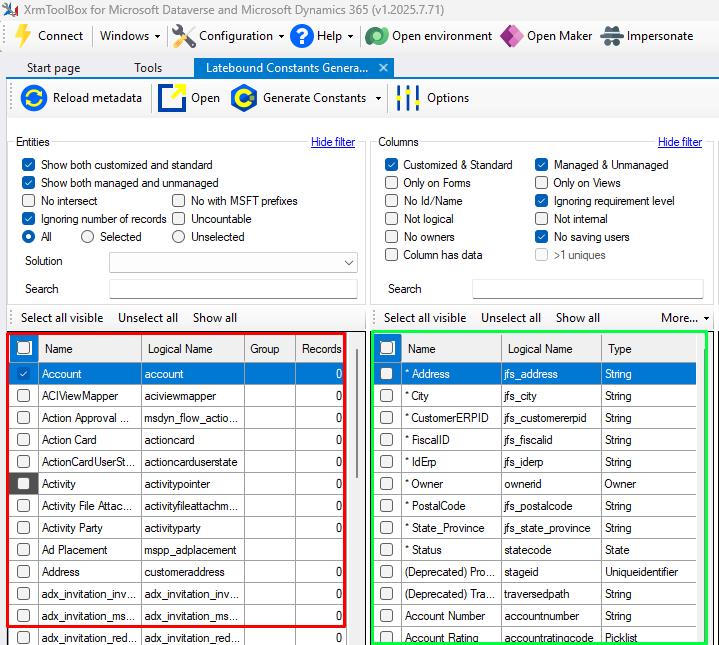Check the Uncountable checkbox
The image size is (719, 645).
point(178,219)
